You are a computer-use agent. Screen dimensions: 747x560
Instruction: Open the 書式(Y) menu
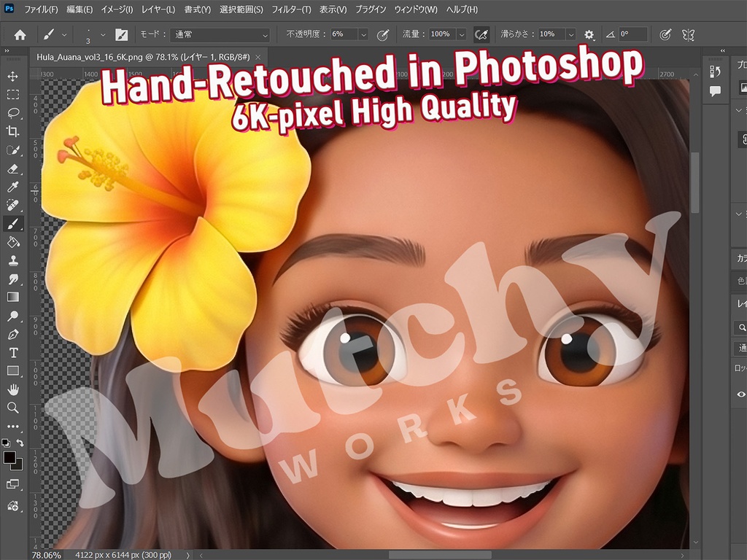click(197, 9)
